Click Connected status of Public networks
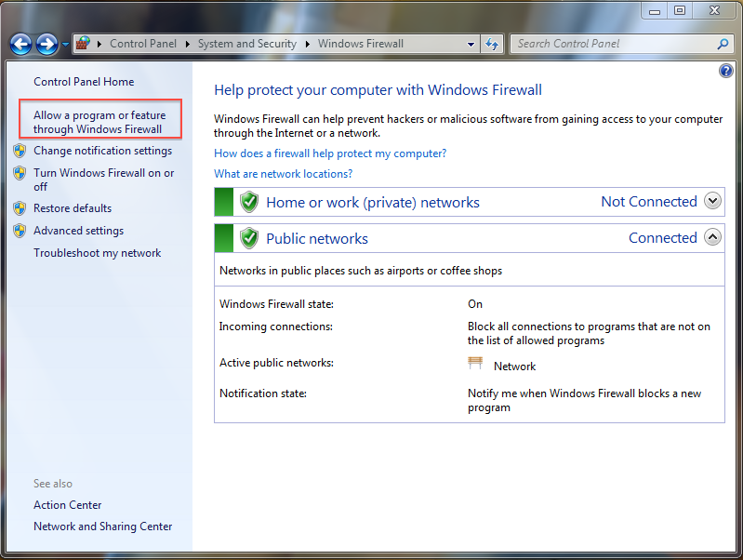 (663, 237)
